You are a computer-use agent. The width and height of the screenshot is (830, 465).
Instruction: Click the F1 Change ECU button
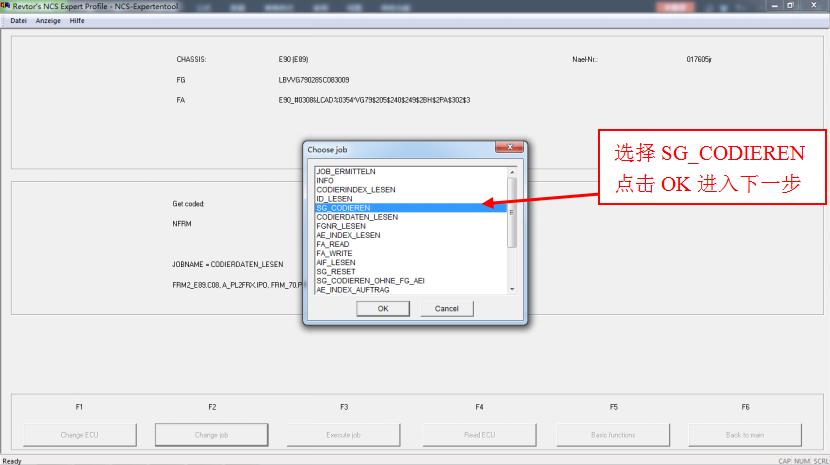tap(79, 435)
